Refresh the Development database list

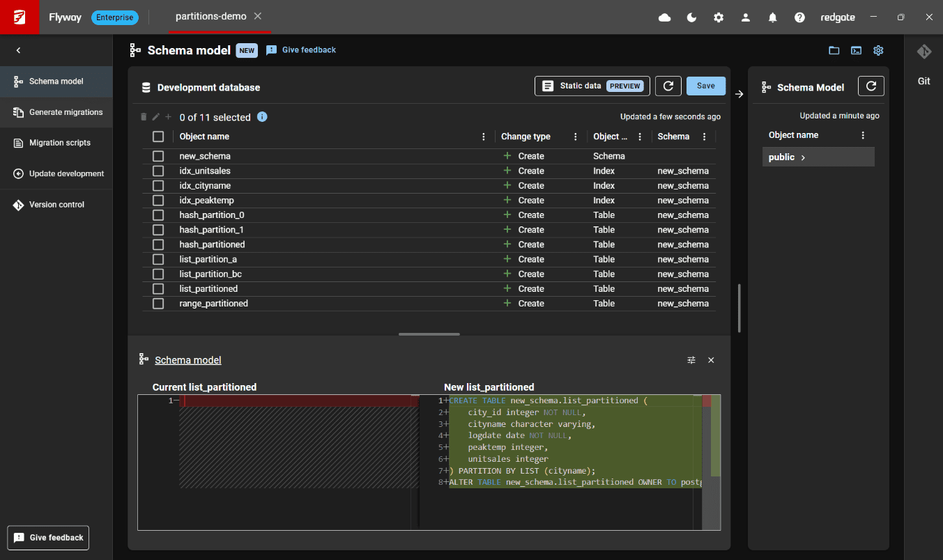tap(668, 86)
